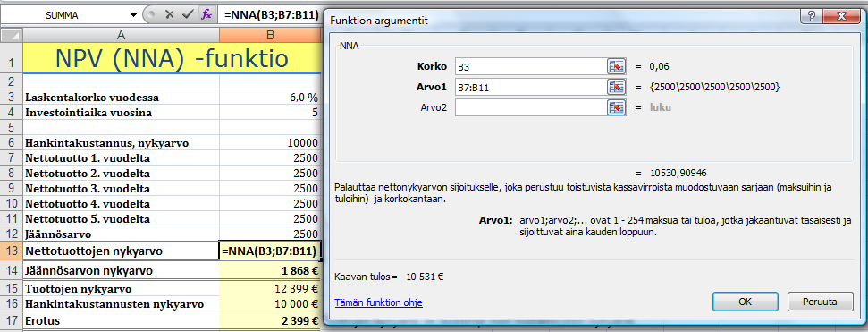The image size is (868, 332).
Task: Select column A header
Action: pyautogui.click(x=121, y=36)
